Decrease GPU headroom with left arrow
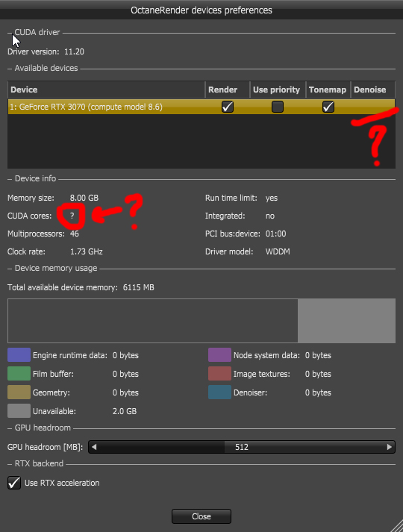The width and height of the screenshot is (403, 532). tap(94, 447)
